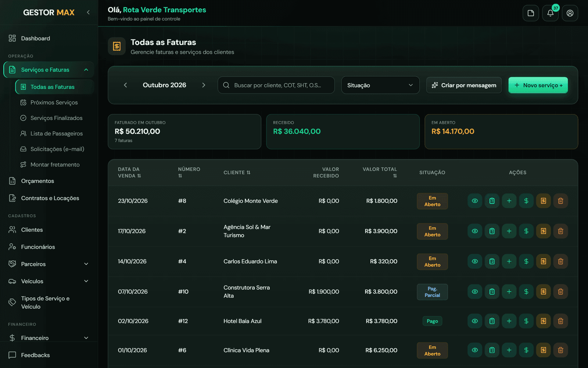
Task: View Colégio Monte Verde invoice with eye icon
Action: [x=474, y=201]
